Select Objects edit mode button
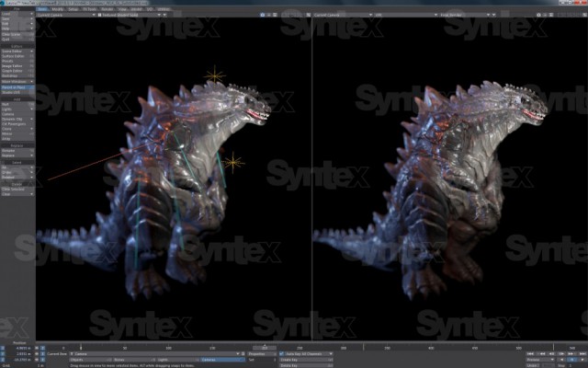This screenshot has height=368, width=588. (90, 360)
